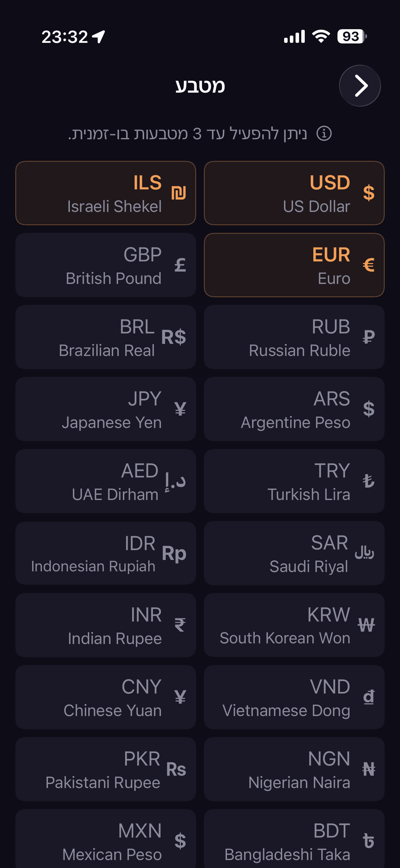Disable the EUR Euro currency
The image size is (400, 868).
294,265
